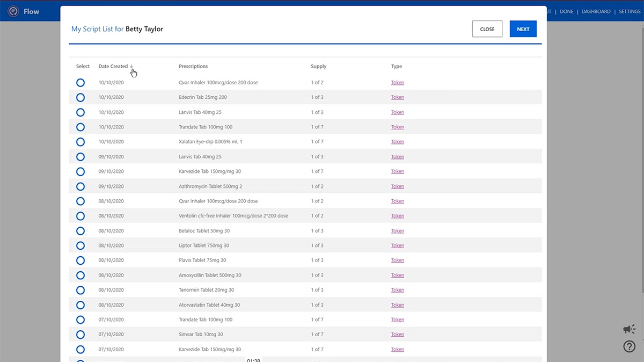The width and height of the screenshot is (644, 362).
Task: Select Xalatan Eye-drp prescription radio button
Action: [80, 142]
